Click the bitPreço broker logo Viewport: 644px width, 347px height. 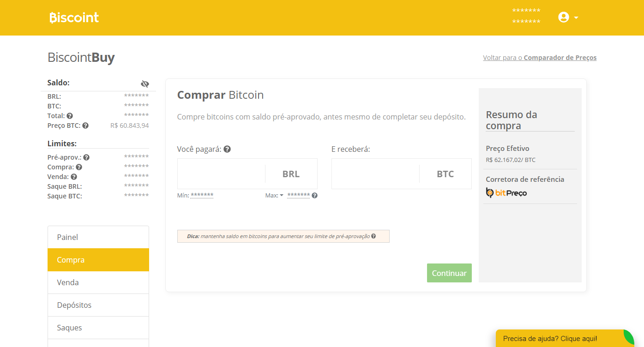point(506,193)
